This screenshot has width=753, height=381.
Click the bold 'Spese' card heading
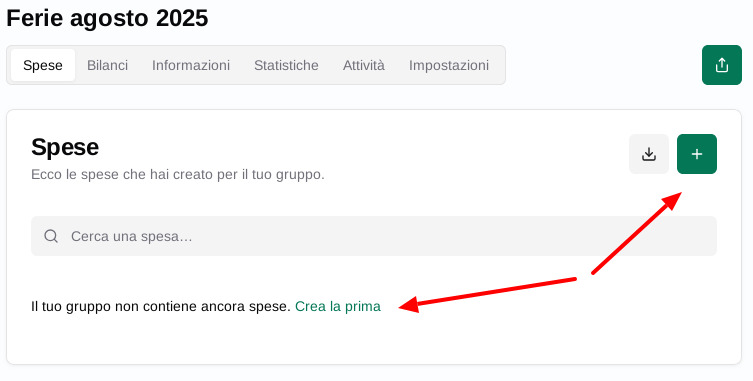coord(65,147)
